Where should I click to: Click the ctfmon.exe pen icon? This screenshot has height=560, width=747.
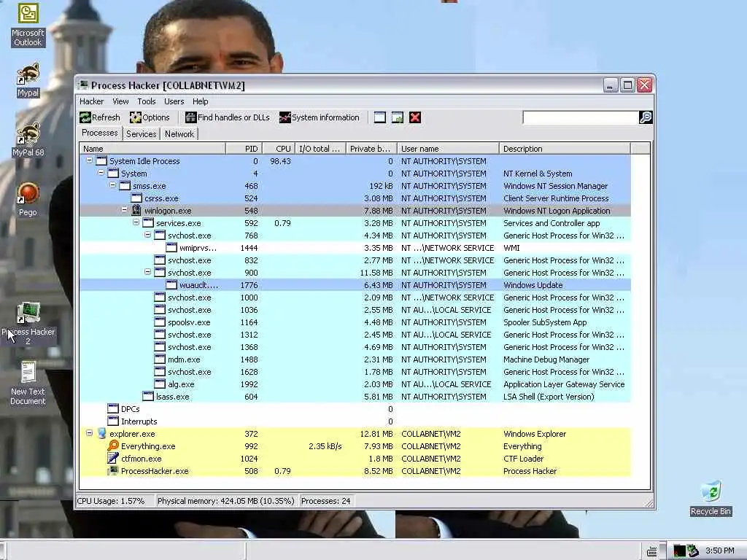coord(113,458)
